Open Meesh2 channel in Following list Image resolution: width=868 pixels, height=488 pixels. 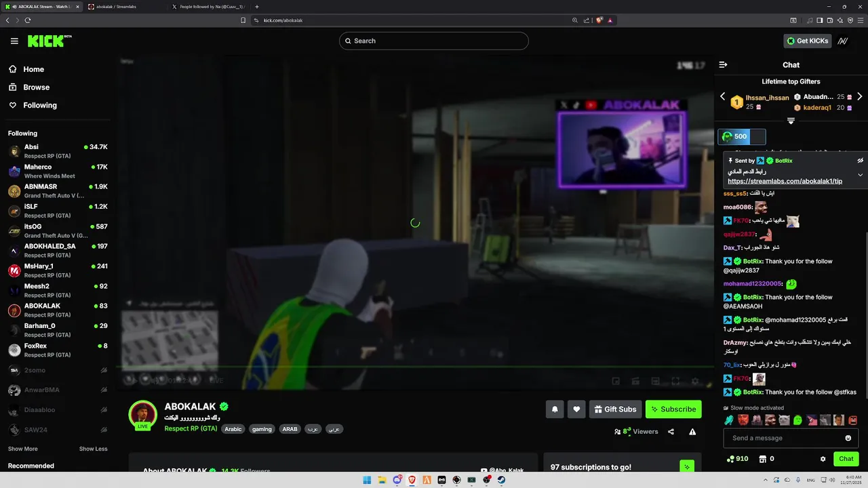coord(58,290)
